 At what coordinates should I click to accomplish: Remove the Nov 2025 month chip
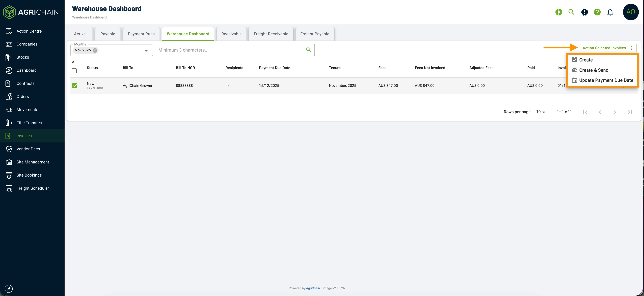[x=95, y=50]
